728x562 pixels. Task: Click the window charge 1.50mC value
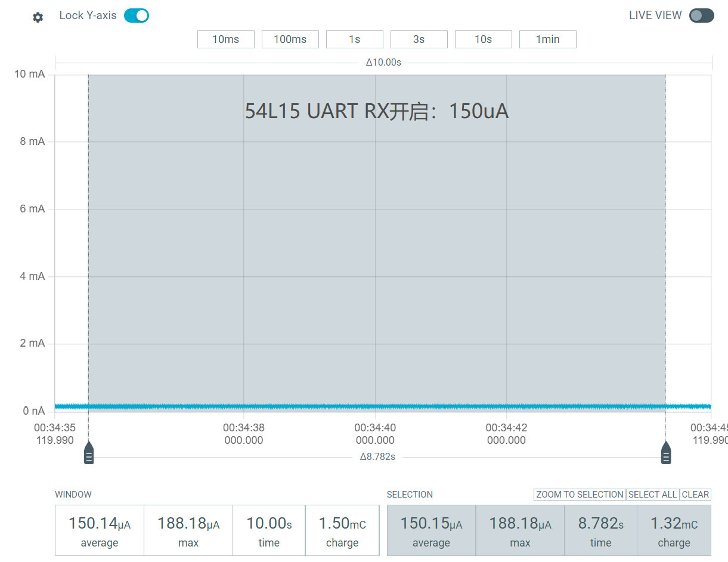342,523
